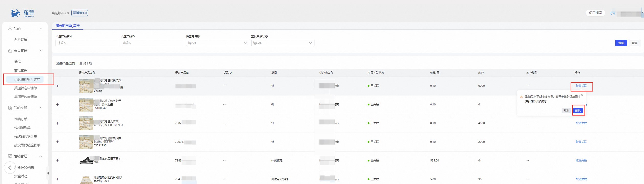This screenshot has width=644, height=184.
Task: Click the sidebar collapse triangle handle
Action: (x=48, y=173)
